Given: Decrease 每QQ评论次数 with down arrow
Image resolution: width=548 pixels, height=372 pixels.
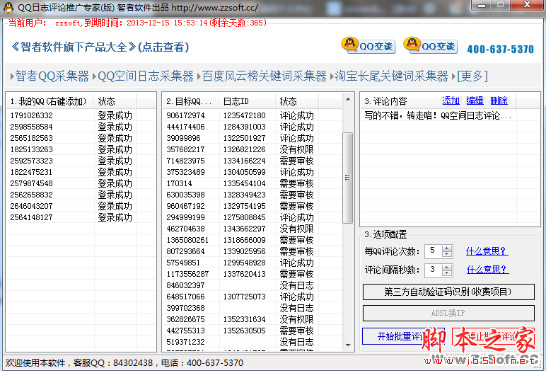Looking at the screenshot, I should 447,254.
